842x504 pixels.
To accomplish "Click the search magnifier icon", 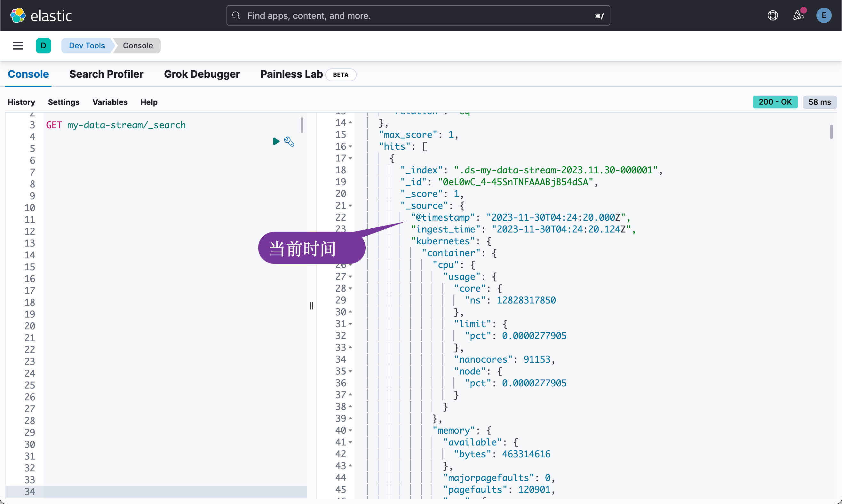I will click(x=236, y=15).
